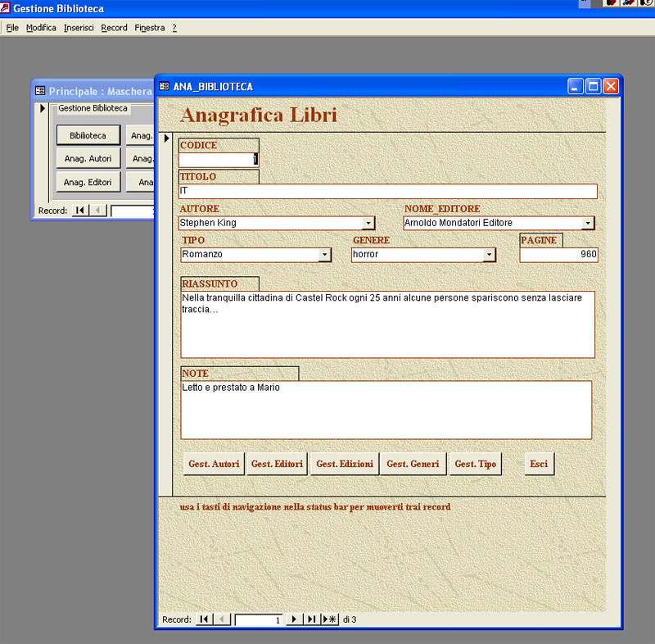This screenshot has width=655, height=644.
Task: Click first-record button in Principale window
Action: 80,211
